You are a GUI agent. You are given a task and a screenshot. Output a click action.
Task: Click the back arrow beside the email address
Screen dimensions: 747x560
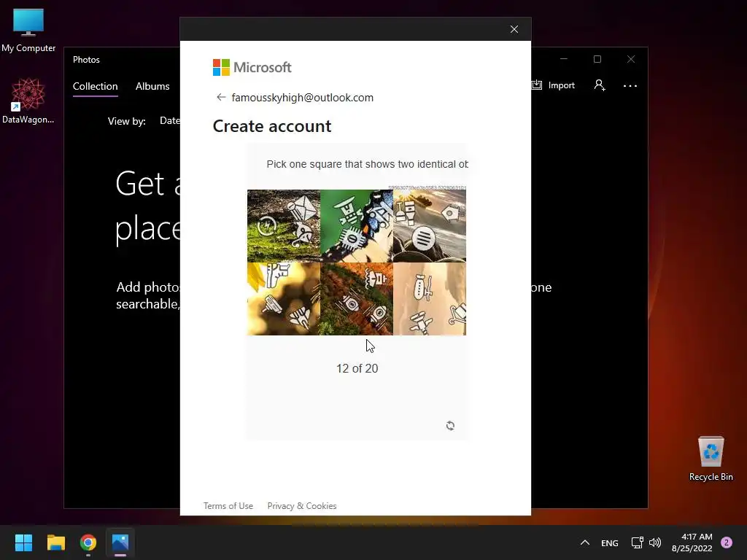pyautogui.click(x=220, y=97)
